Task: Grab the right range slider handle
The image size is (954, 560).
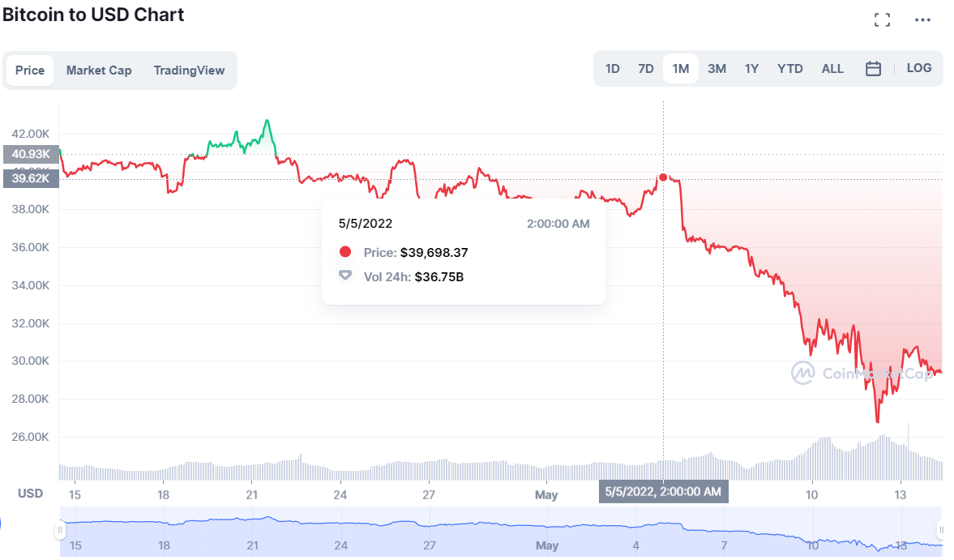Action: [x=940, y=530]
